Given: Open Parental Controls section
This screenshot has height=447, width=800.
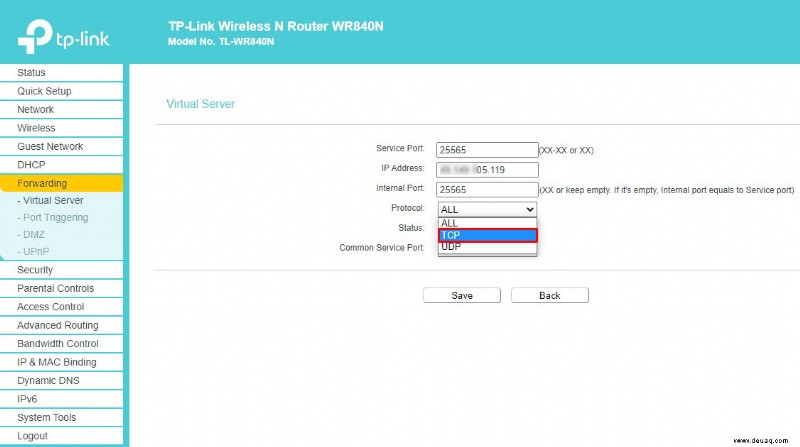Looking at the screenshot, I should click(61, 288).
